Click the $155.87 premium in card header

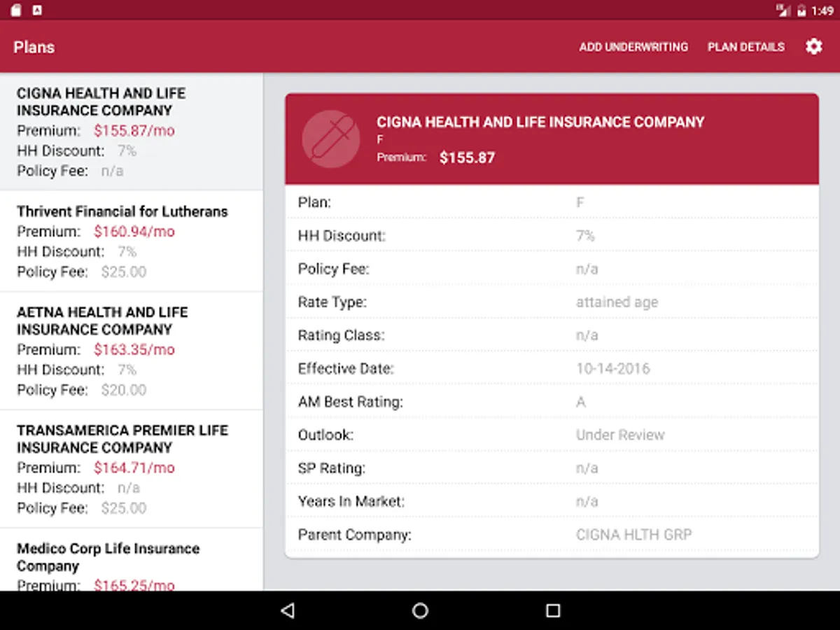point(467,157)
